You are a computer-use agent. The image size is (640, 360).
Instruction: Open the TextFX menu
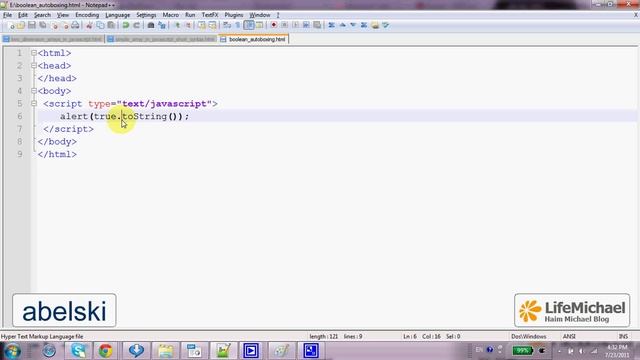pyautogui.click(x=210, y=15)
